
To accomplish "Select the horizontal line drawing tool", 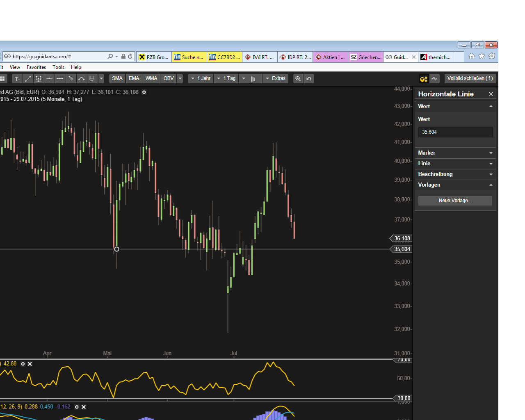I will click(49, 78).
